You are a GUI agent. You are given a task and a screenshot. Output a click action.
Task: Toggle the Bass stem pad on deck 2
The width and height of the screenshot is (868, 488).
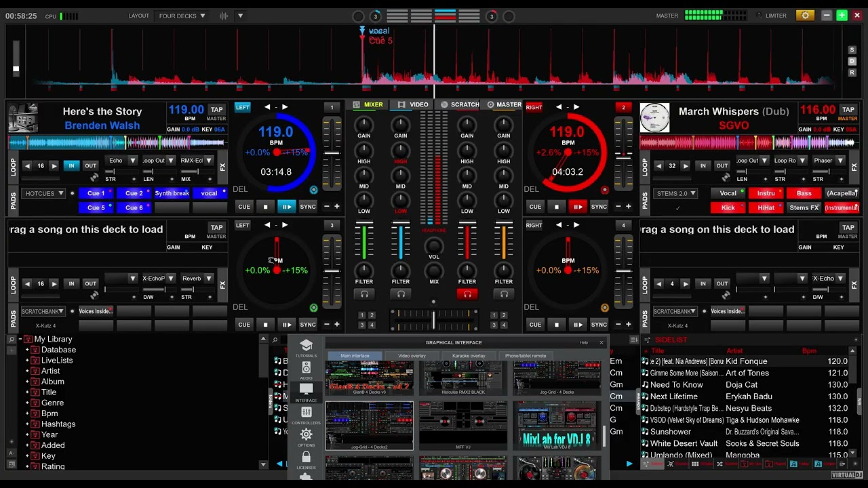tap(804, 193)
